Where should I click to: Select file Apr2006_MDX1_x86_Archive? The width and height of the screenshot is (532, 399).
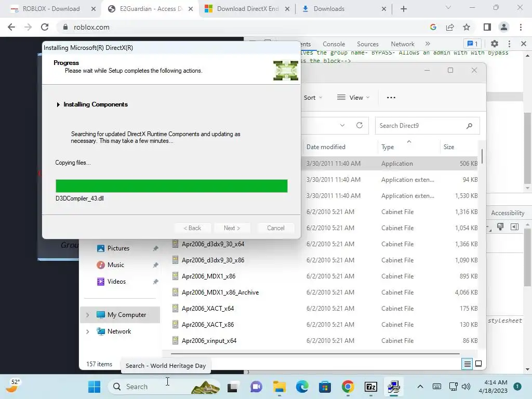tap(220, 292)
